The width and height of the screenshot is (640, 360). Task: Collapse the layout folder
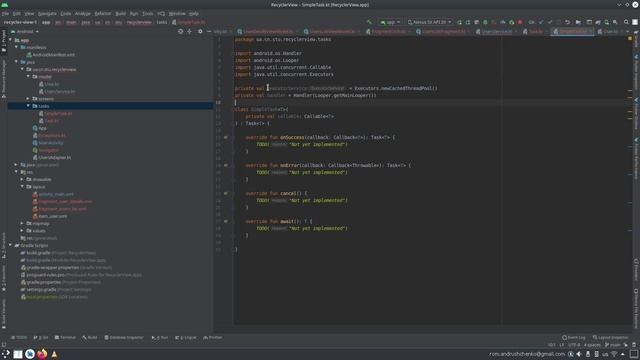22,187
